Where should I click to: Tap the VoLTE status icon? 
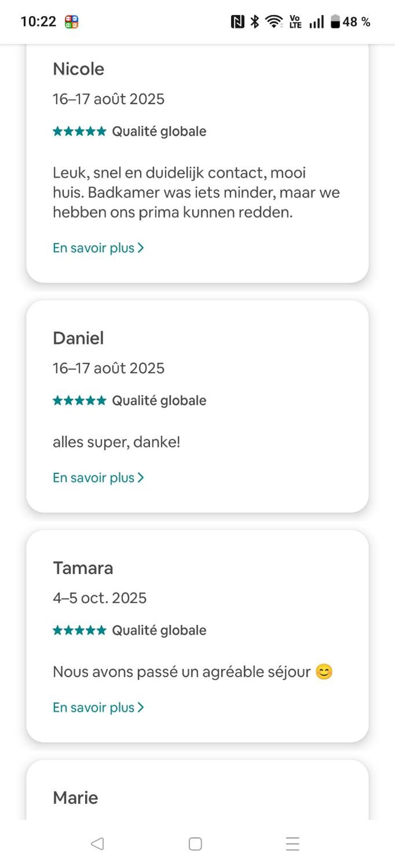[295, 22]
